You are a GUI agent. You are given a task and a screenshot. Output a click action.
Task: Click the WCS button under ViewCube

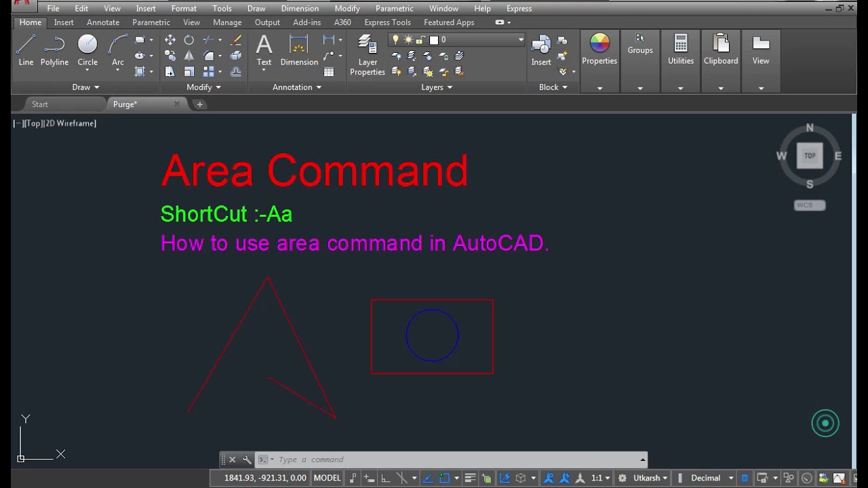coord(810,205)
